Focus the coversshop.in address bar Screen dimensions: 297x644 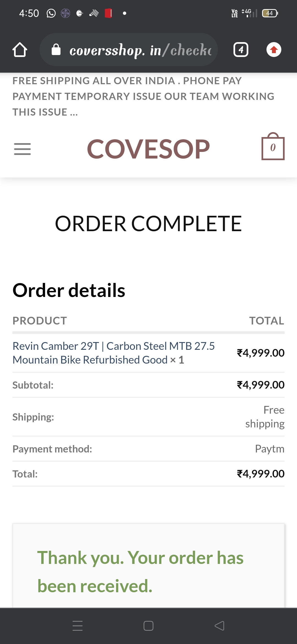(x=140, y=50)
